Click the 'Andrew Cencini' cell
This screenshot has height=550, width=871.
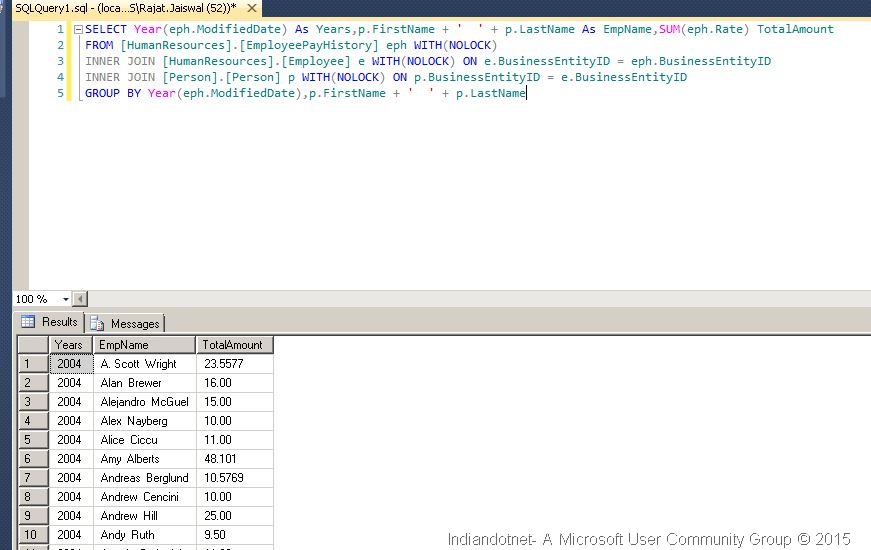(x=144, y=496)
